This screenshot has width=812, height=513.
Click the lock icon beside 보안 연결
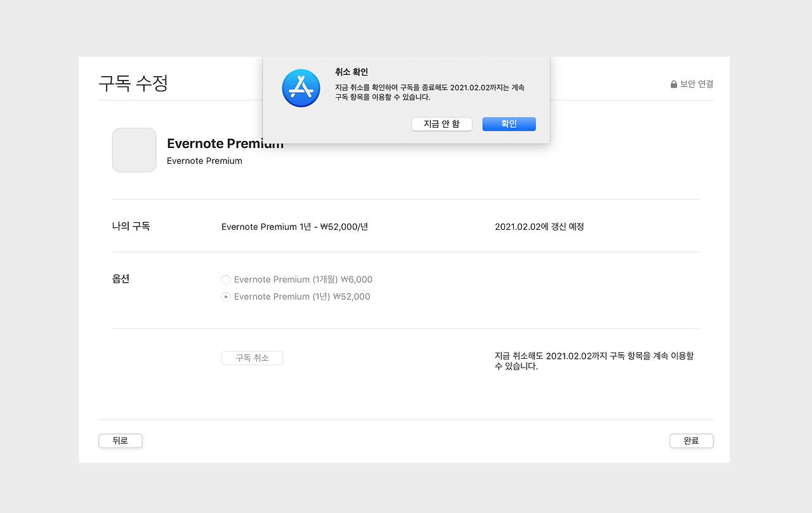(x=674, y=84)
